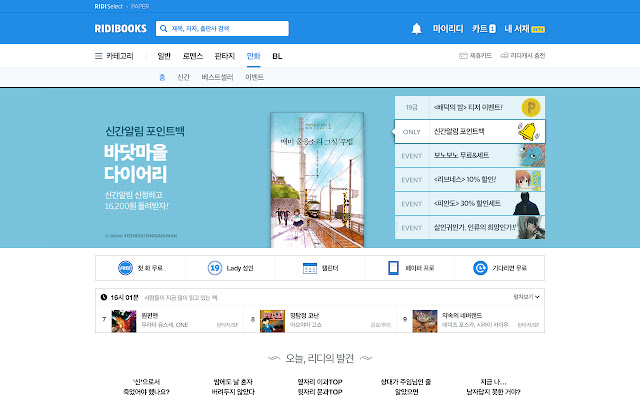The height and width of the screenshot is (400, 640).
Task: Click the yellow P coin icon
Action: tap(531, 107)
